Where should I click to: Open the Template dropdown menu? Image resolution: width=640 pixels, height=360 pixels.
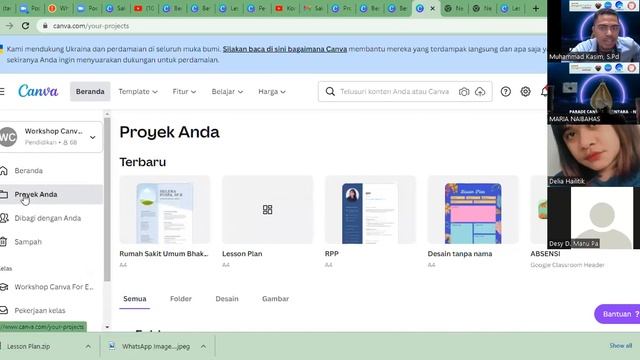[138, 91]
